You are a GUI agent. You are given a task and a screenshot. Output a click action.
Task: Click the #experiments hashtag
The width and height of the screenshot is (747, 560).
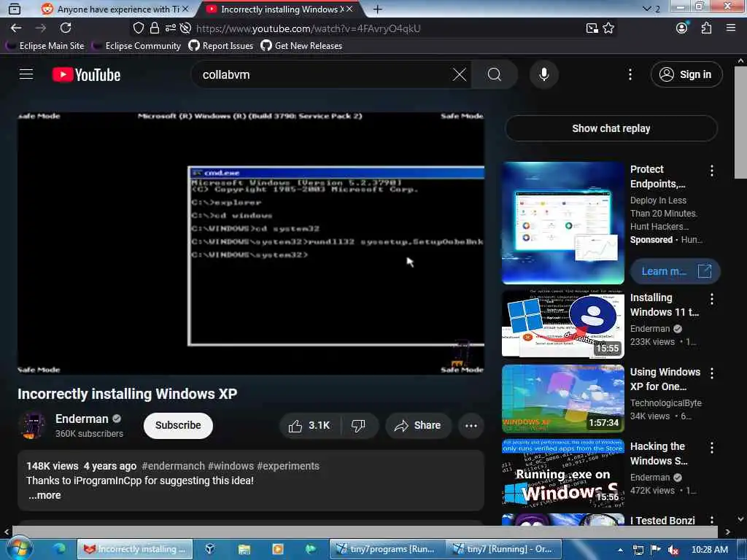click(x=287, y=466)
